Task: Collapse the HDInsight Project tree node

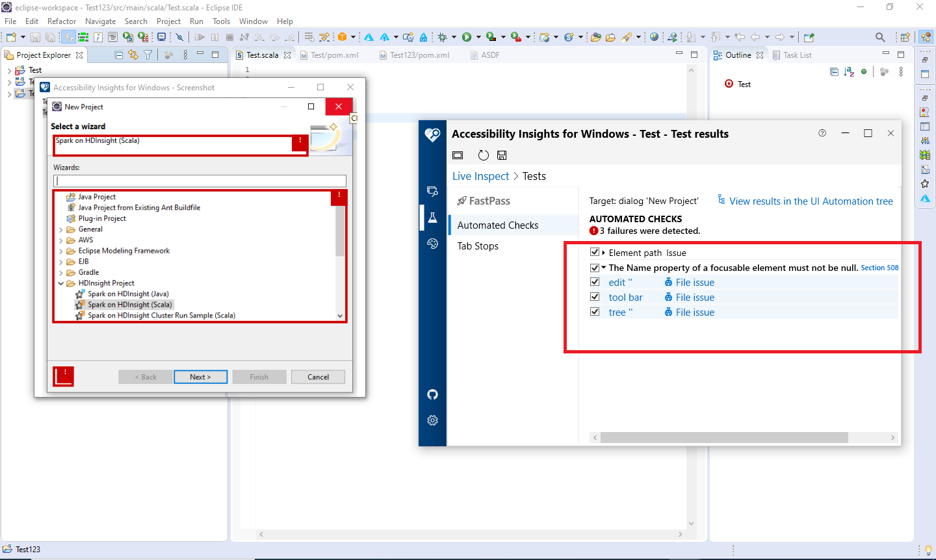Action: pyautogui.click(x=61, y=283)
